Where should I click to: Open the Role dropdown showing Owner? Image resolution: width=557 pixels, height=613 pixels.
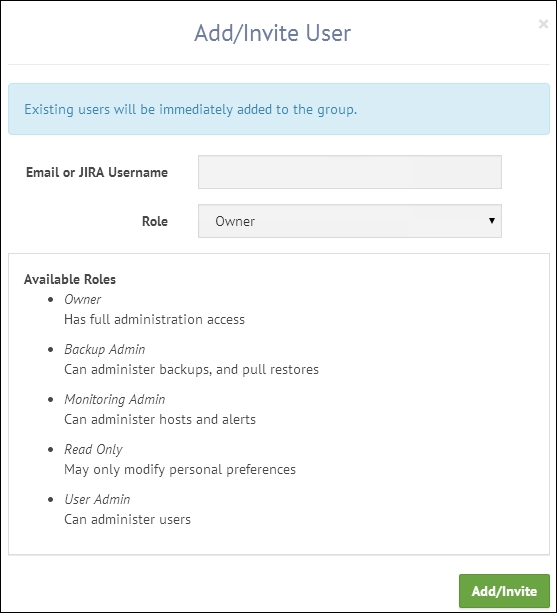click(350, 221)
